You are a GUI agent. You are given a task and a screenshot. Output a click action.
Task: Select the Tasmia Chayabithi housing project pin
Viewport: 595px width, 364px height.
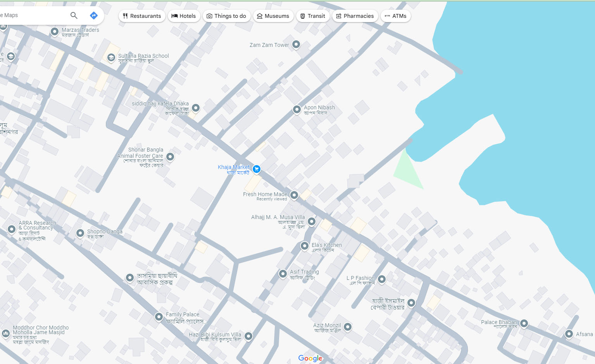point(130,278)
